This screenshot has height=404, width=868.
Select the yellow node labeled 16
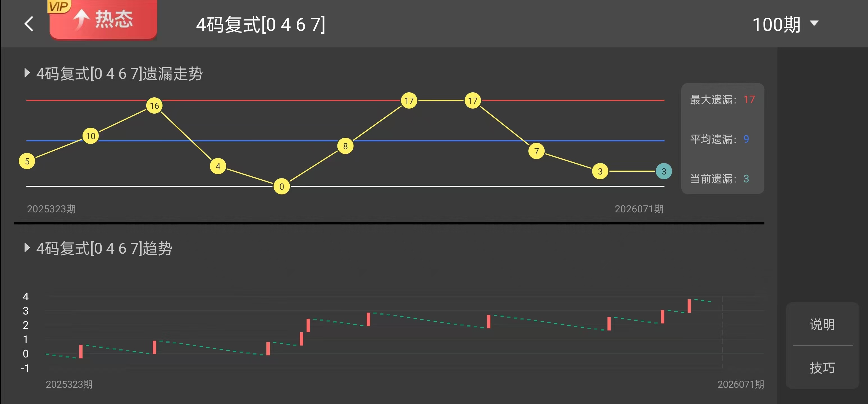[x=154, y=106]
